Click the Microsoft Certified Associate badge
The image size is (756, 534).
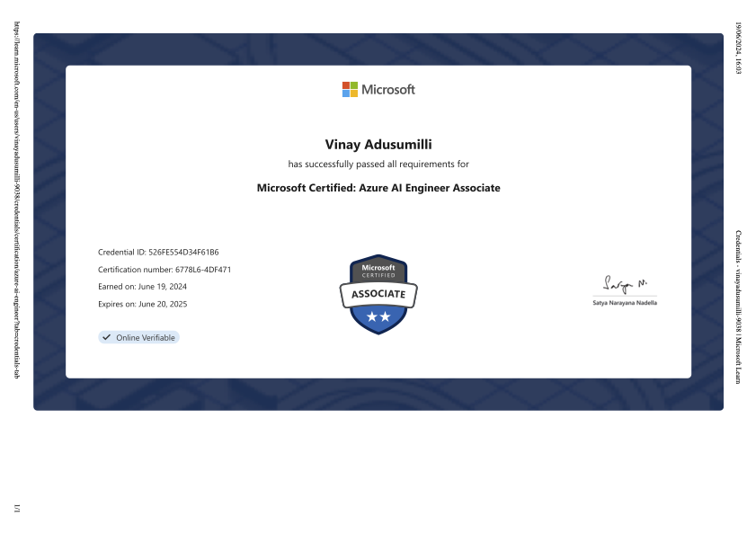click(378, 294)
